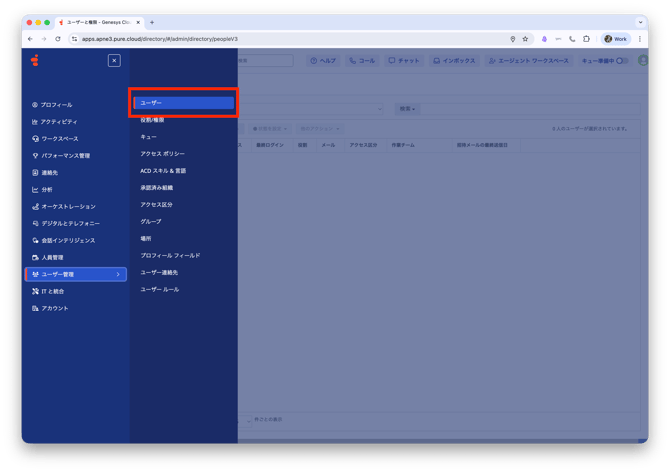Open a new tab with plus icon

coord(152,22)
